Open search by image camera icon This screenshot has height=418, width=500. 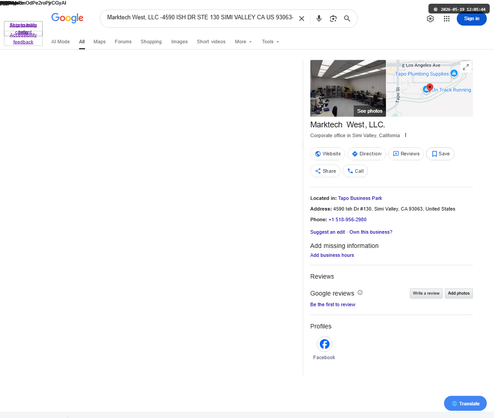point(333,19)
